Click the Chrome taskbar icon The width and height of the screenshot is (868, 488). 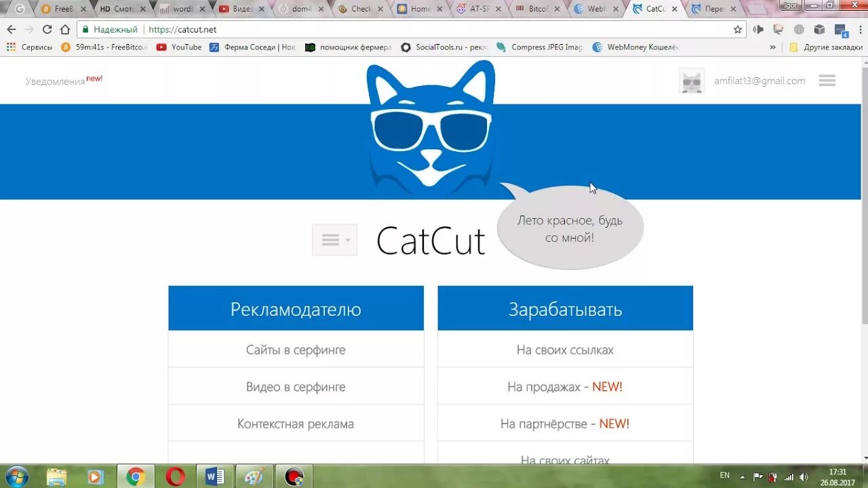[136, 476]
